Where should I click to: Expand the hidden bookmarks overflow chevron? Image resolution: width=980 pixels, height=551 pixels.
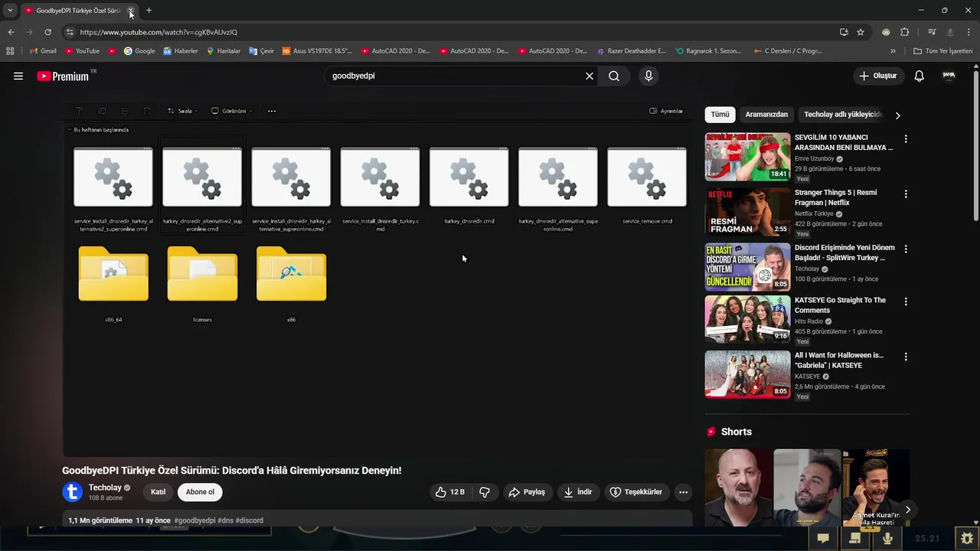coord(893,51)
